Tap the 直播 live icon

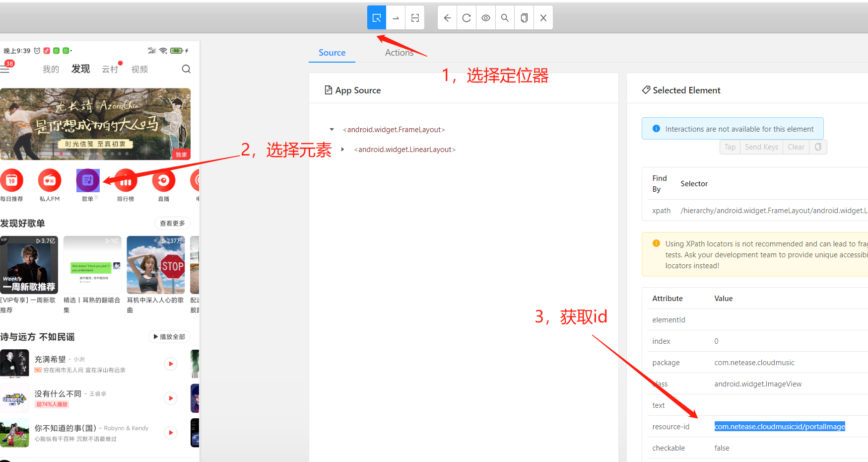(x=164, y=180)
